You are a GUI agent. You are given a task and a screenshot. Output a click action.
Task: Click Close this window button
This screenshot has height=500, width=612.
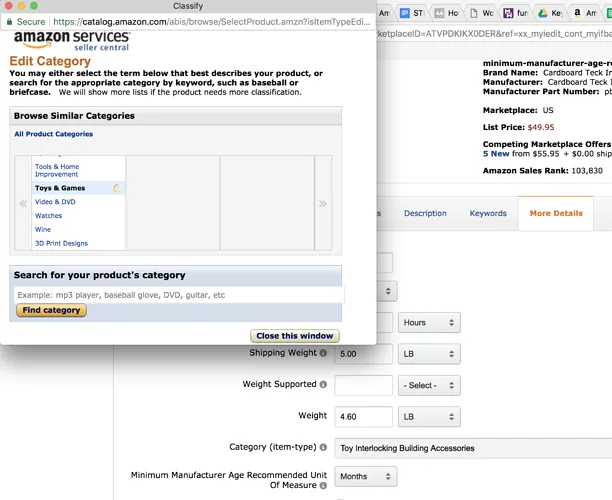(x=295, y=336)
